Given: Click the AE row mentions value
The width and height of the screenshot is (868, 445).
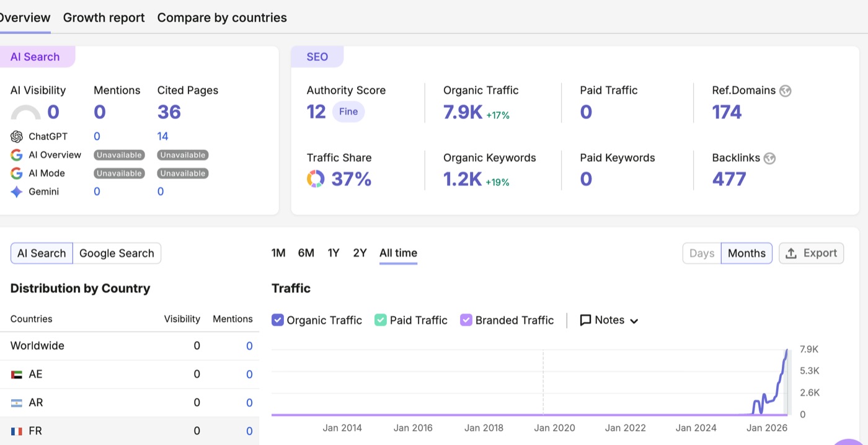Looking at the screenshot, I should [x=249, y=374].
